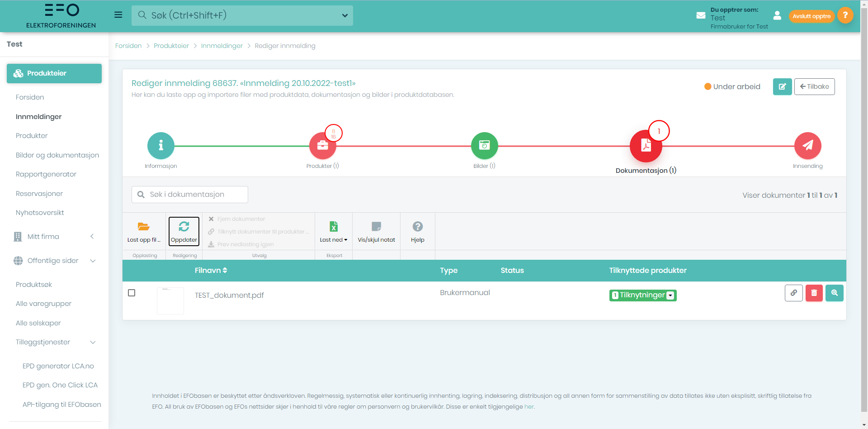Click the Tilbake button

814,86
